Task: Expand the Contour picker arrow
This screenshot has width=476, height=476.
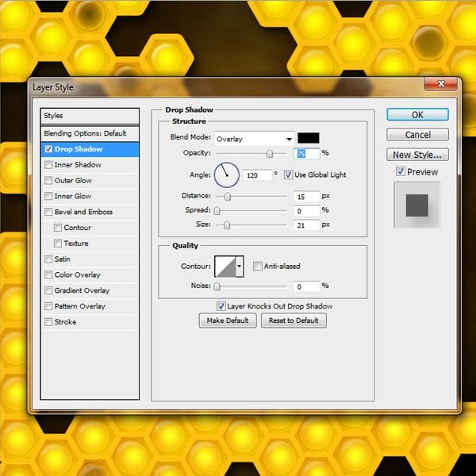Action: click(x=240, y=267)
